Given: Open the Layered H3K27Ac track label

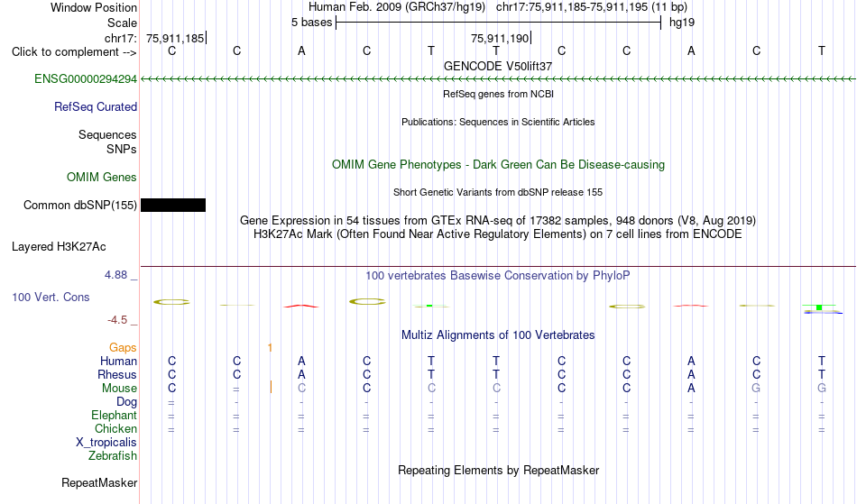Looking at the screenshot, I should (59, 247).
